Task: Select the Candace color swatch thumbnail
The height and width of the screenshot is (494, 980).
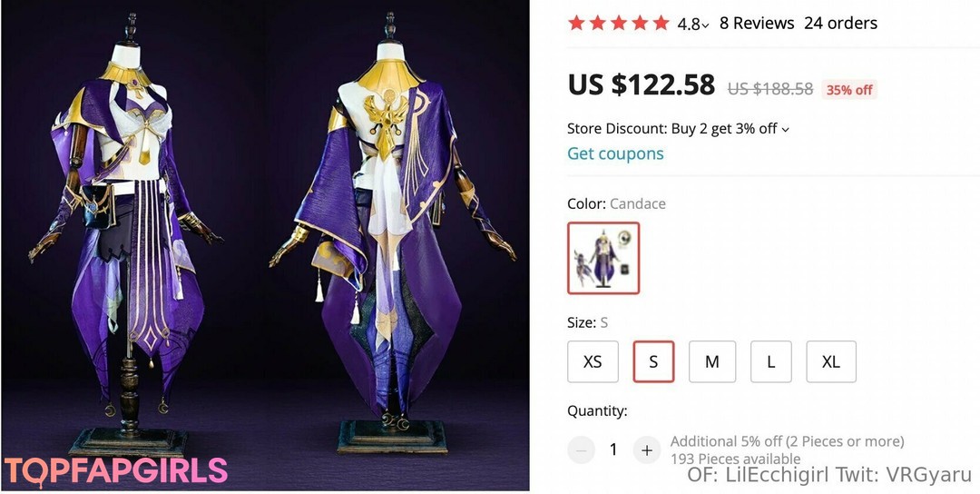Action: click(x=603, y=258)
